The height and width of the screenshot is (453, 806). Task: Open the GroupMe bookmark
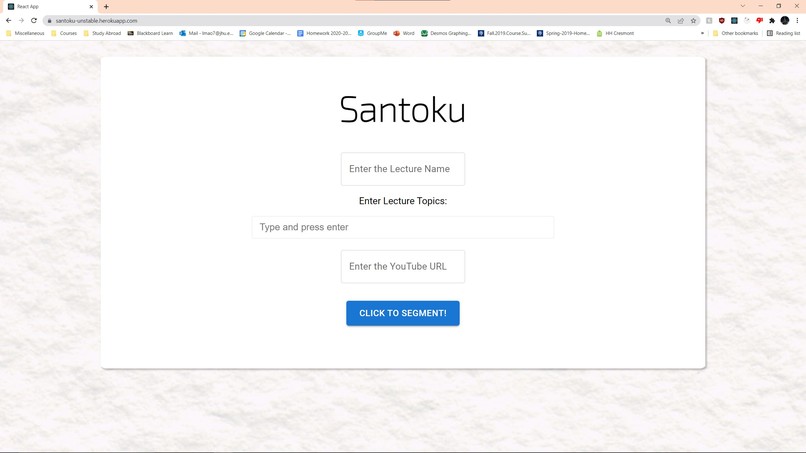click(x=372, y=33)
